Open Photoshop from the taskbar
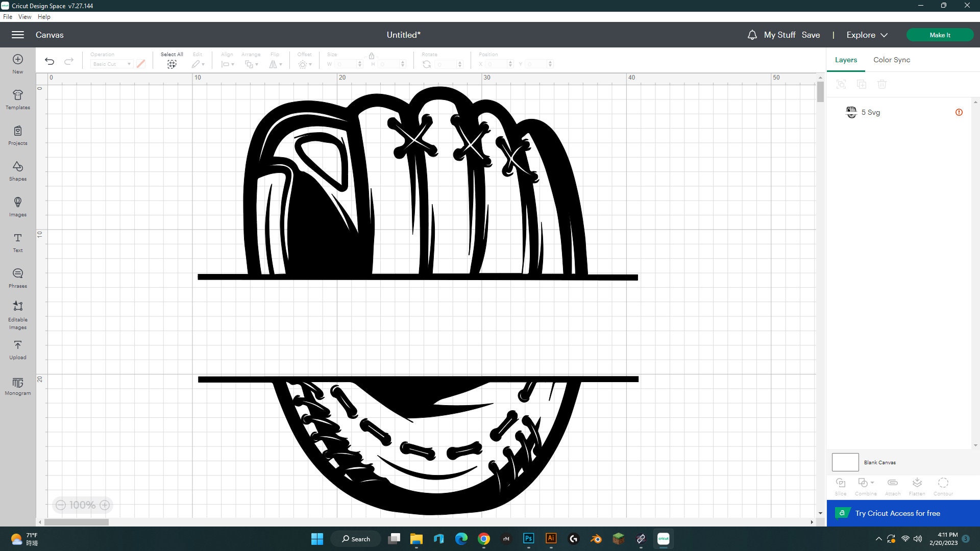The height and width of the screenshot is (551, 980). pyautogui.click(x=528, y=539)
